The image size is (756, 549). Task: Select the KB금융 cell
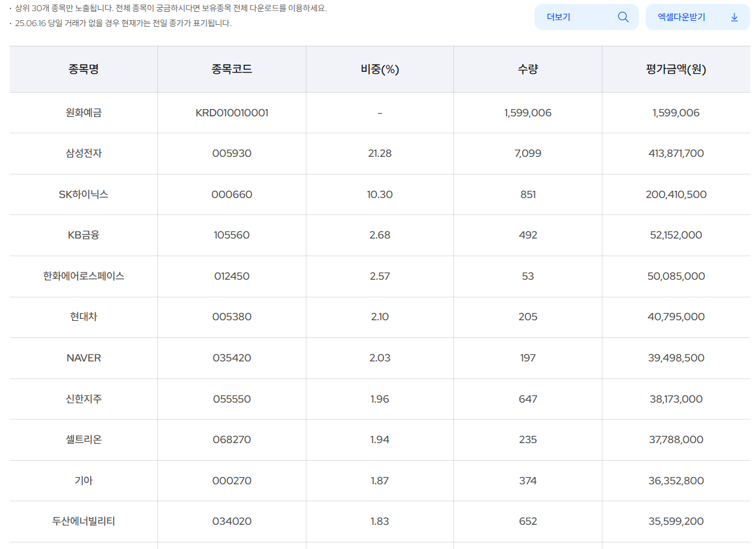[84, 235]
